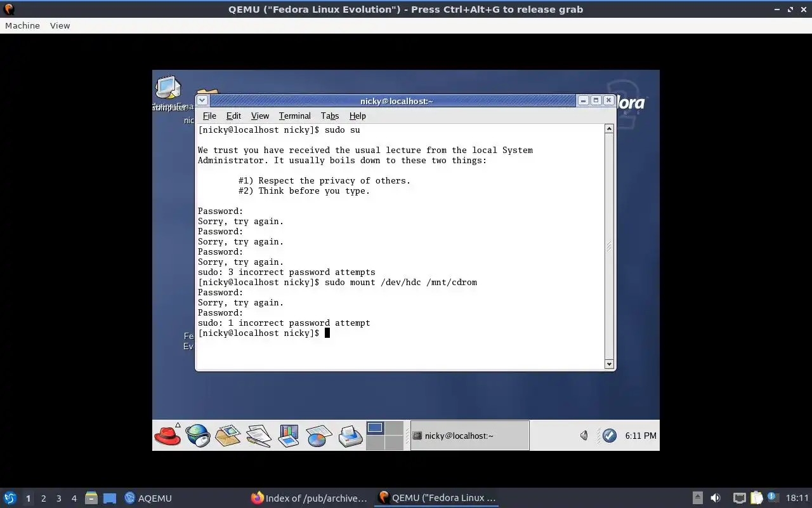The height and width of the screenshot is (508, 812).
Task: Switch to Firefox Index of /pub/archive window
Action: (309, 498)
